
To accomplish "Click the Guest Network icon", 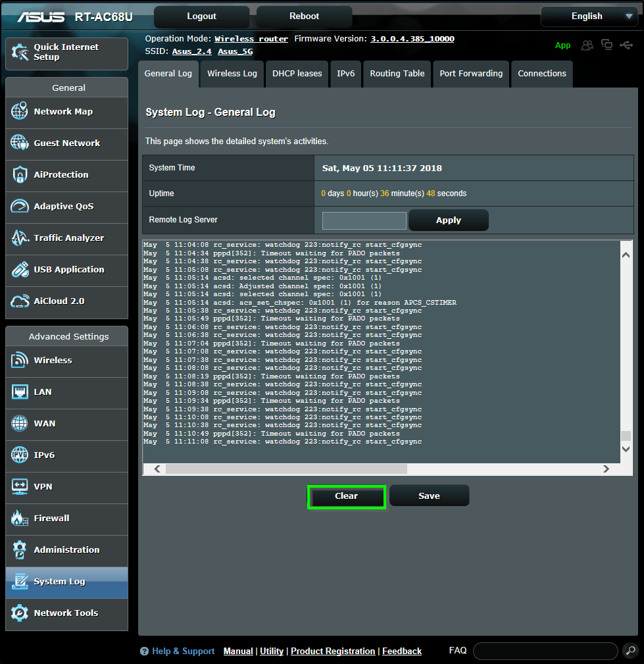I will pyautogui.click(x=20, y=143).
